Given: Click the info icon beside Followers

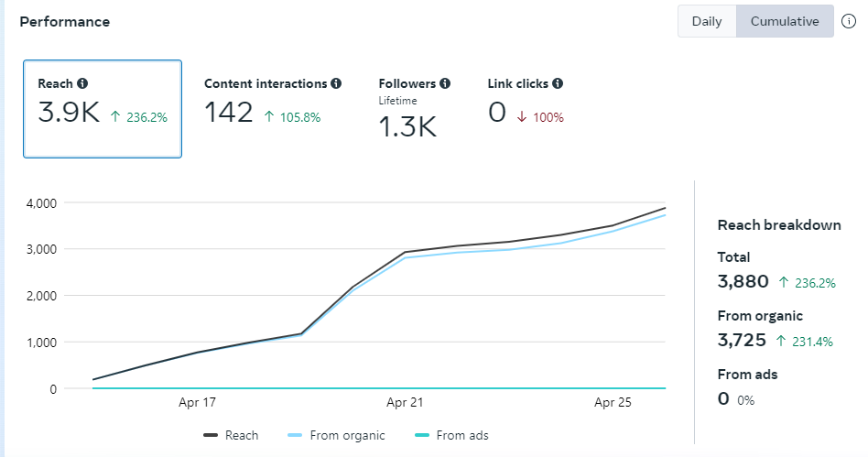Looking at the screenshot, I should (x=445, y=83).
